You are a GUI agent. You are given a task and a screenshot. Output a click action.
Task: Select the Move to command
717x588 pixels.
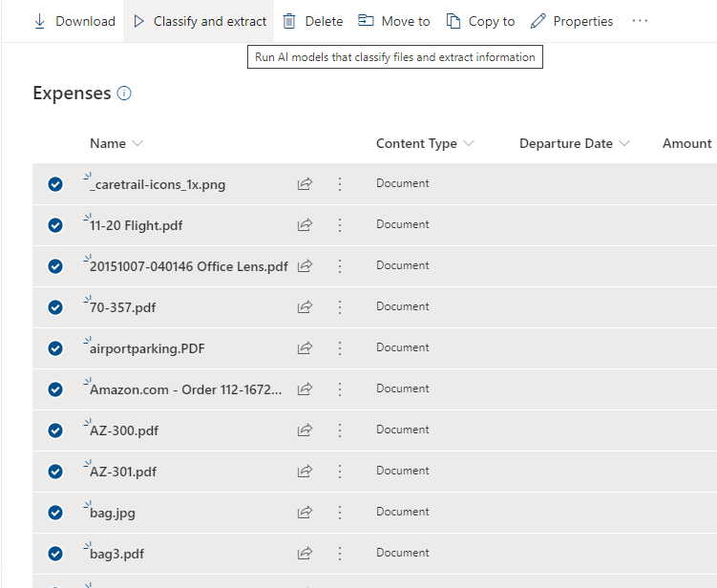click(x=394, y=21)
